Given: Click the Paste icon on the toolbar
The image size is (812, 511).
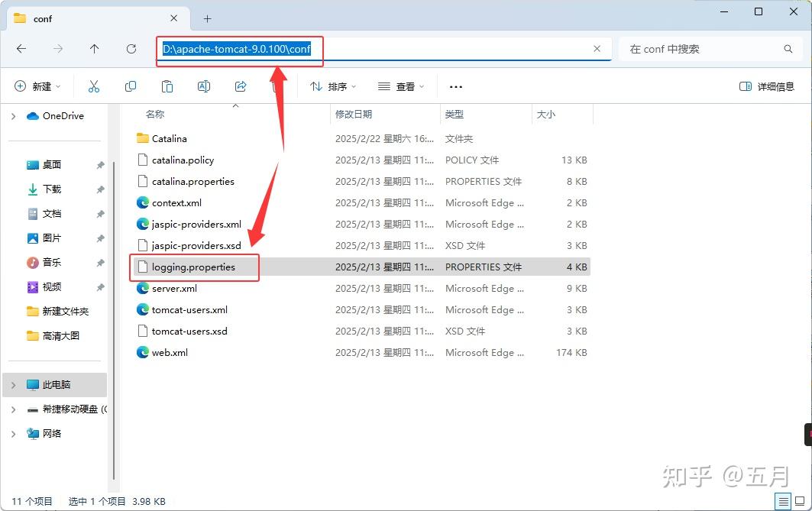Looking at the screenshot, I should [167, 86].
